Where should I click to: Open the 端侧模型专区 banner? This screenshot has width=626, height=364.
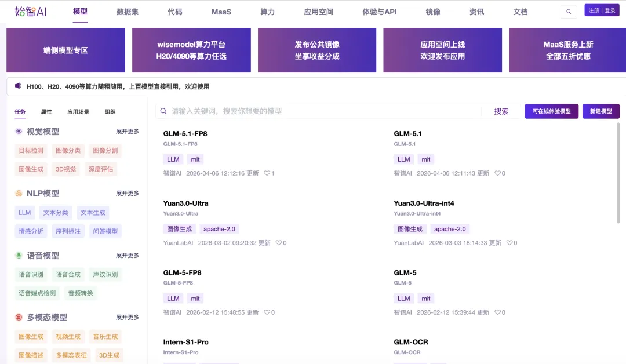[x=65, y=50]
